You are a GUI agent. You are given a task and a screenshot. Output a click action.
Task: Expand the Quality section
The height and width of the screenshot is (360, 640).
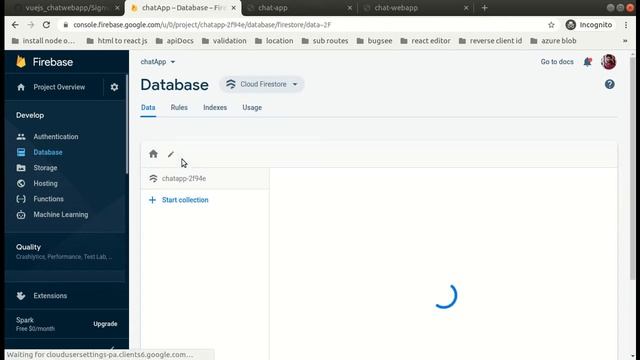coord(65,251)
